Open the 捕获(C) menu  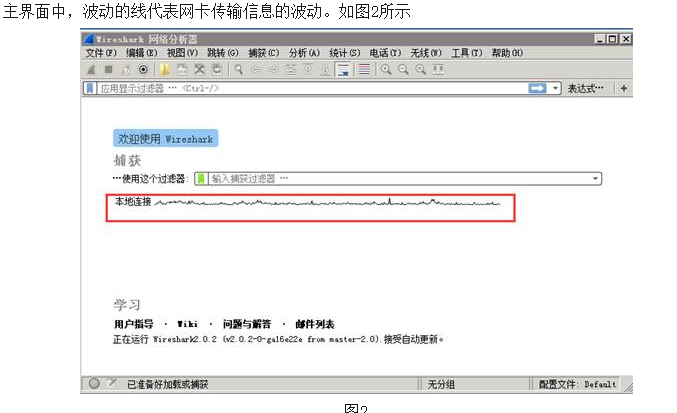click(264, 53)
